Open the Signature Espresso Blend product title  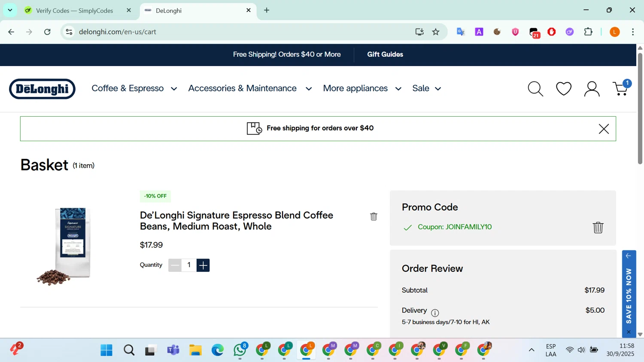click(x=237, y=220)
